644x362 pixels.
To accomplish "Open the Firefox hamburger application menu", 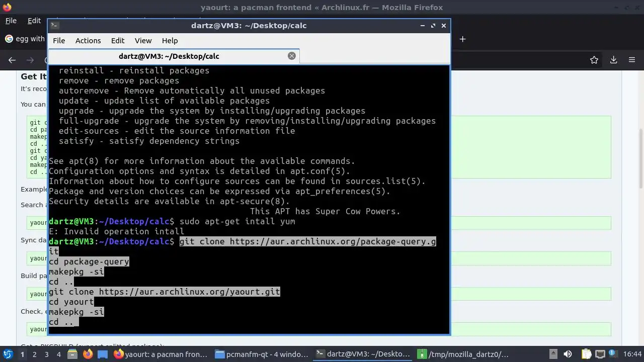I will click(632, 60).
